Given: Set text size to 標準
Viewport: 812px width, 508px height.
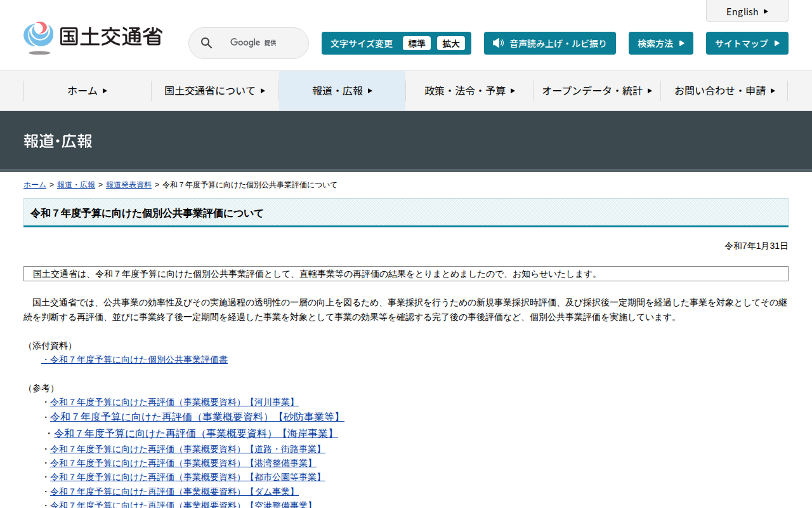Looking at the screenshot, I should coord(416,44).
